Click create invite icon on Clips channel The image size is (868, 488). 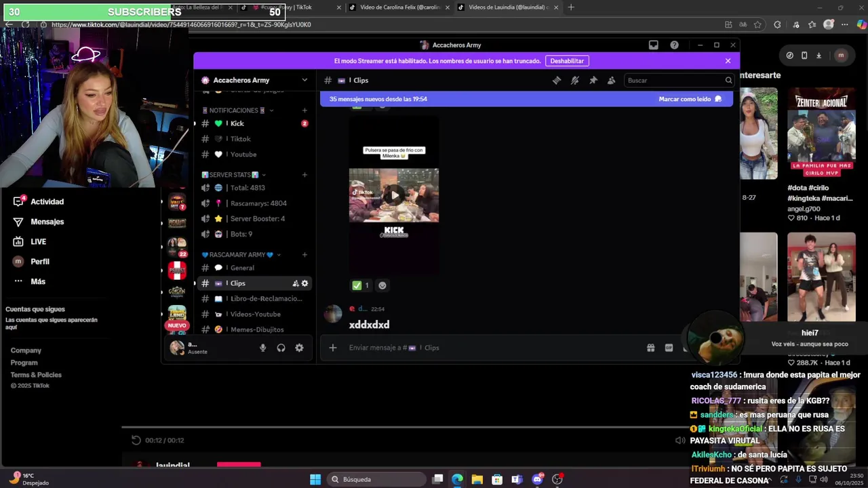coord(296,283)
